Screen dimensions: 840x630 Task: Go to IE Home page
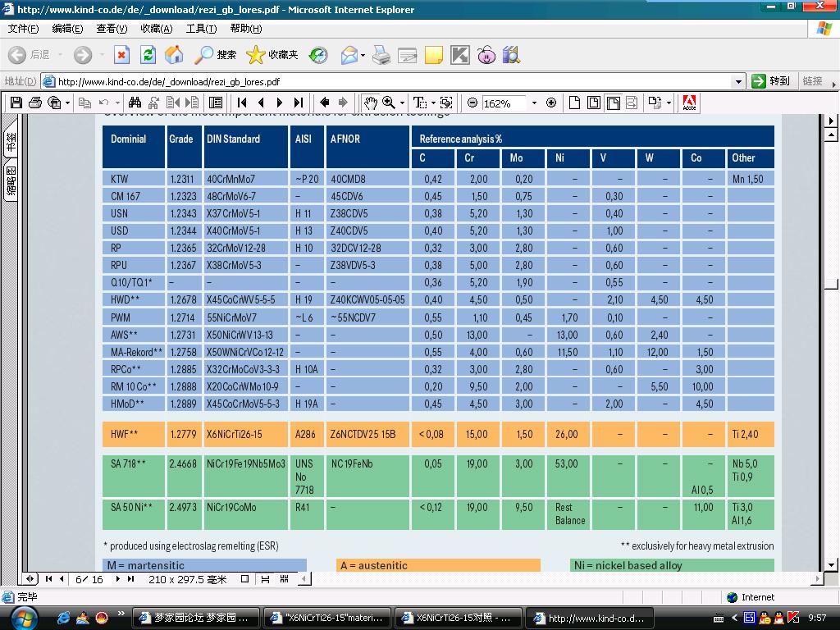coord(174,55)
